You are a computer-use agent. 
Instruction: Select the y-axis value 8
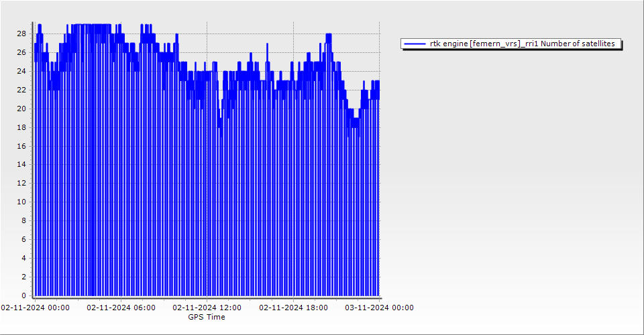[x=23, y=220]
